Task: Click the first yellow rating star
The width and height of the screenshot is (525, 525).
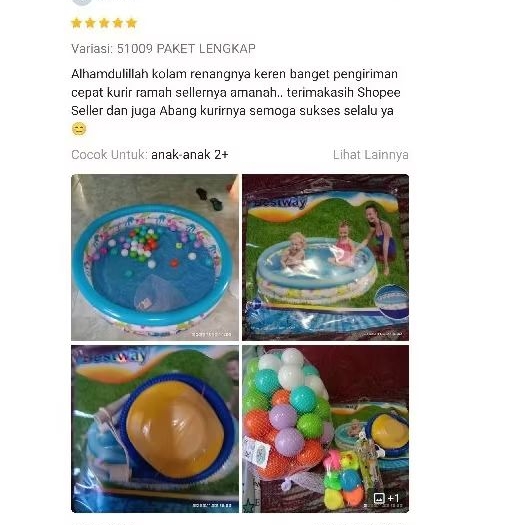Action: [76, 23]
